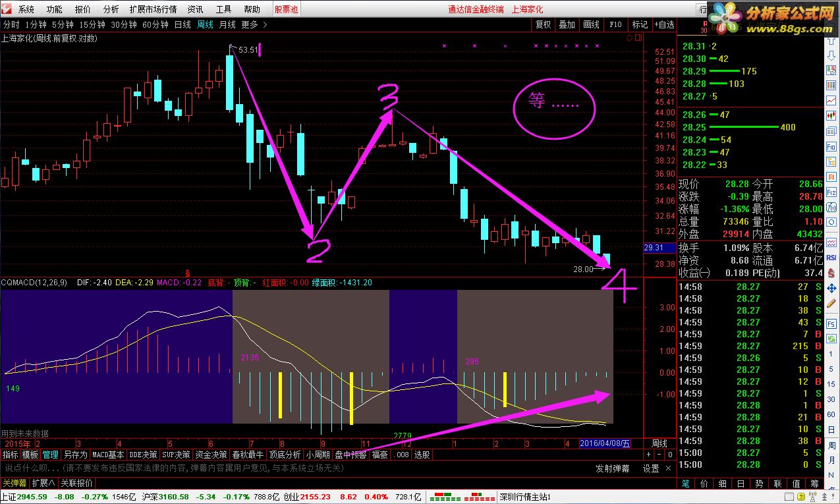Select the 势 tab under trade ticks
Screen dimensions: 840x504
point(759,483)
